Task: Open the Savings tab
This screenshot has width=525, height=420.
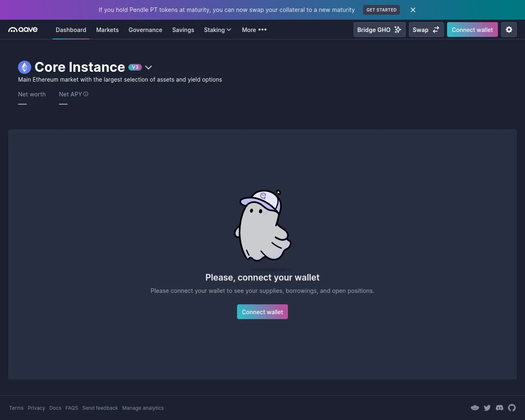Action: point(183,30)
